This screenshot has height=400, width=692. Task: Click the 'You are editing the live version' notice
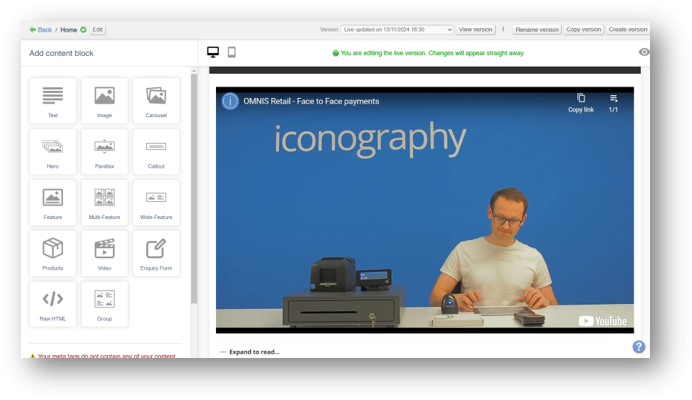428,53
